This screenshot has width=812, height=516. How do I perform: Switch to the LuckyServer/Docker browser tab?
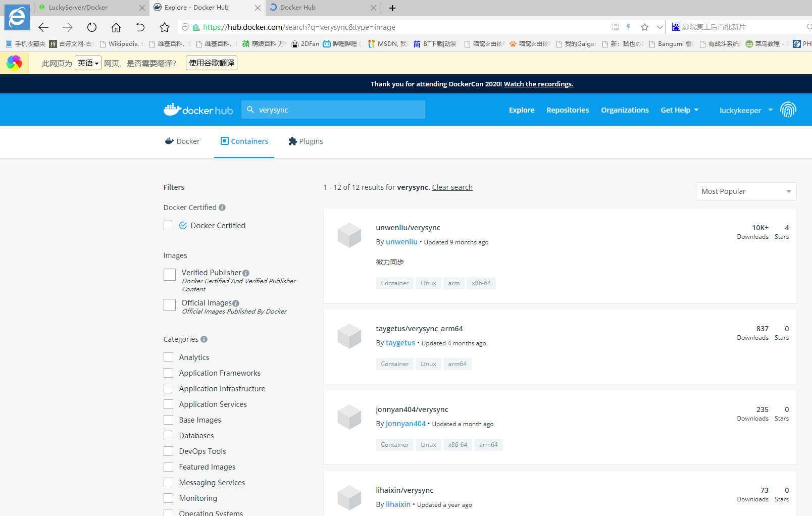tap(78, 8)
